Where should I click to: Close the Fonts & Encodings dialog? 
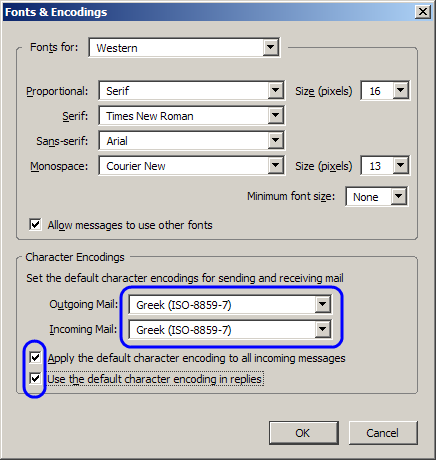[x=423, y=12]
